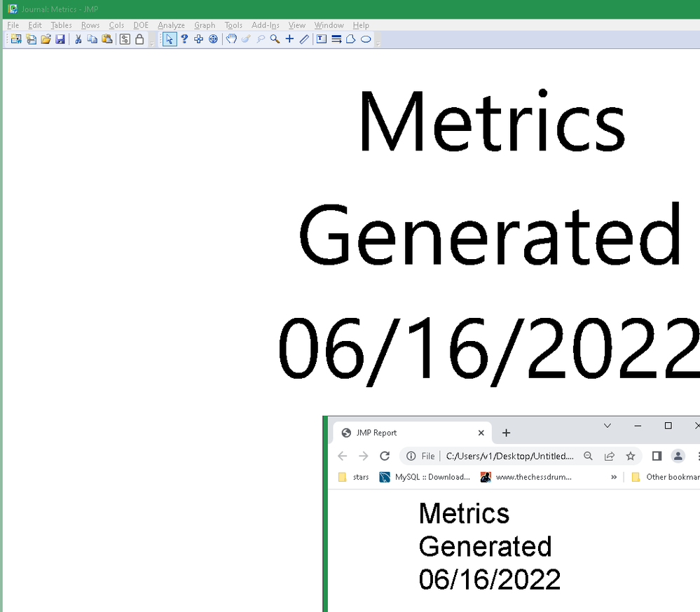Click the Open file folder icon
The width and height of the screenshot is (700, 612).
pyautogui.click(x=46, y=39)
